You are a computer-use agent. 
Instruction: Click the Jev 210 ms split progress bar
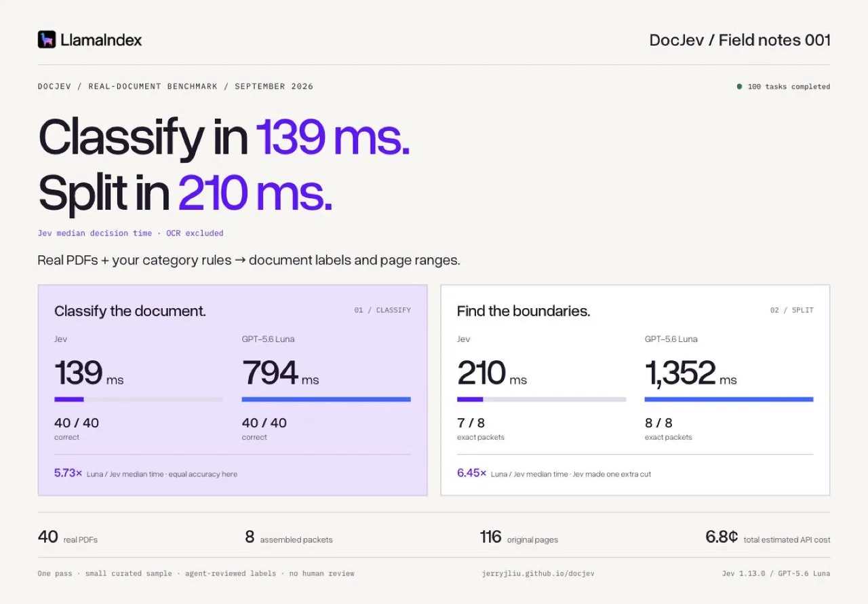click(x=541, y=399)
